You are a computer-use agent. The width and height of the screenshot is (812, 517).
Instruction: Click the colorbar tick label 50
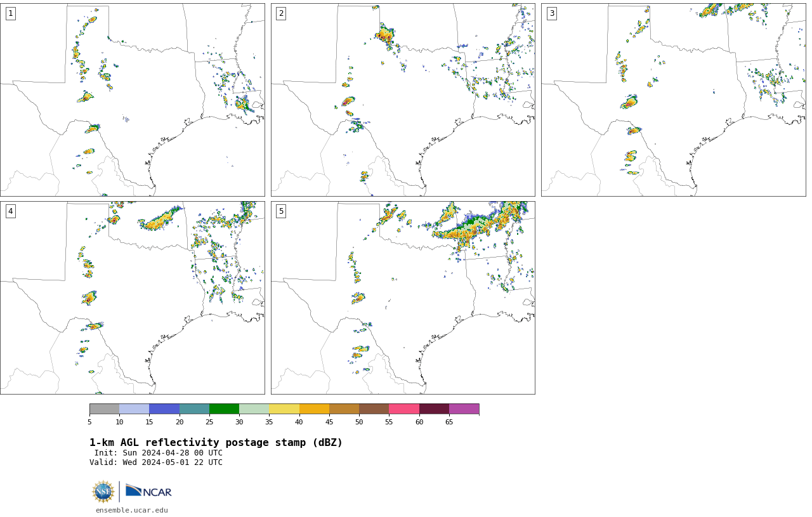click(359, 422)
